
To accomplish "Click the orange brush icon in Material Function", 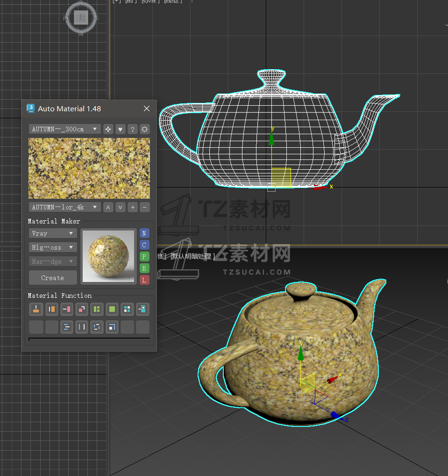I will click(36, 309).
